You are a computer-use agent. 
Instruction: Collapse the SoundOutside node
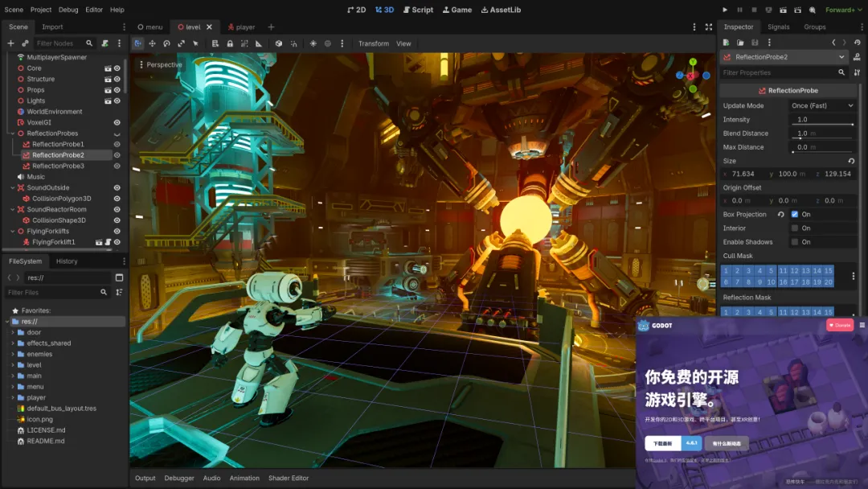(x=12, y=187)
